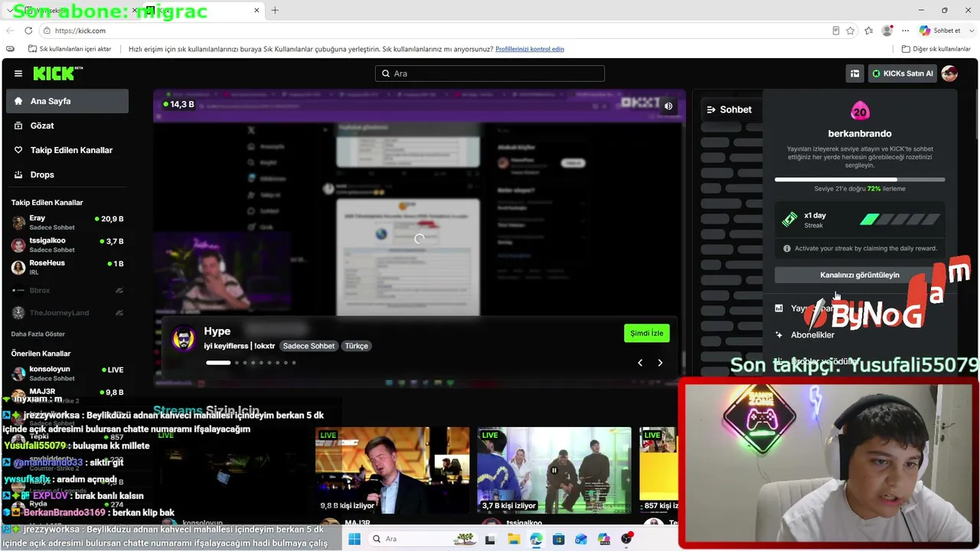Viewport: 980px width, 551px height.
Task: Open the tssigalkoo live stream thumbnail
Action: point(554,470)
